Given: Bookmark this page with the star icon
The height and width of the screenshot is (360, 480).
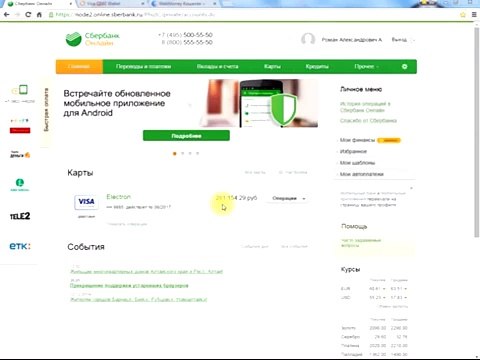Looking at the screenshot, I should tap(463, 15).
